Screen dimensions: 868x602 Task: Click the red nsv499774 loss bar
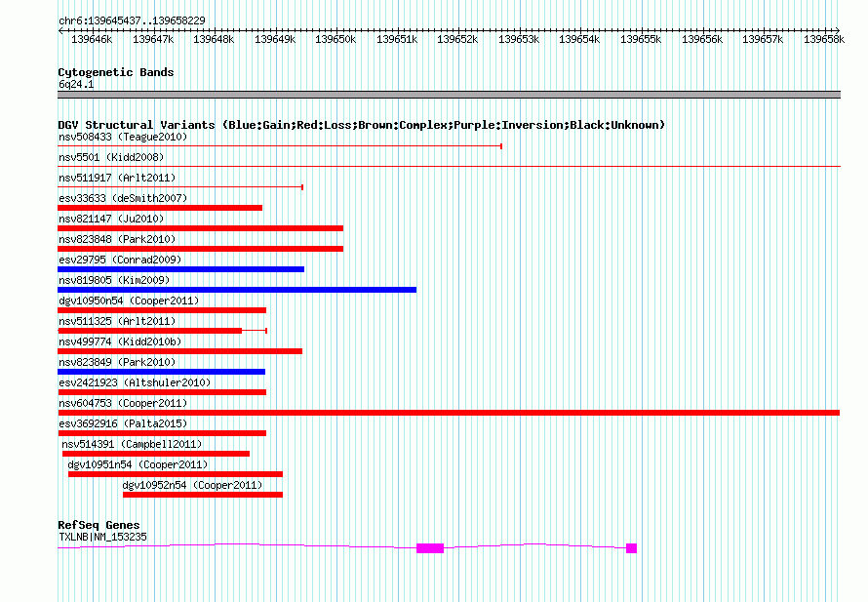pos(179,351)
